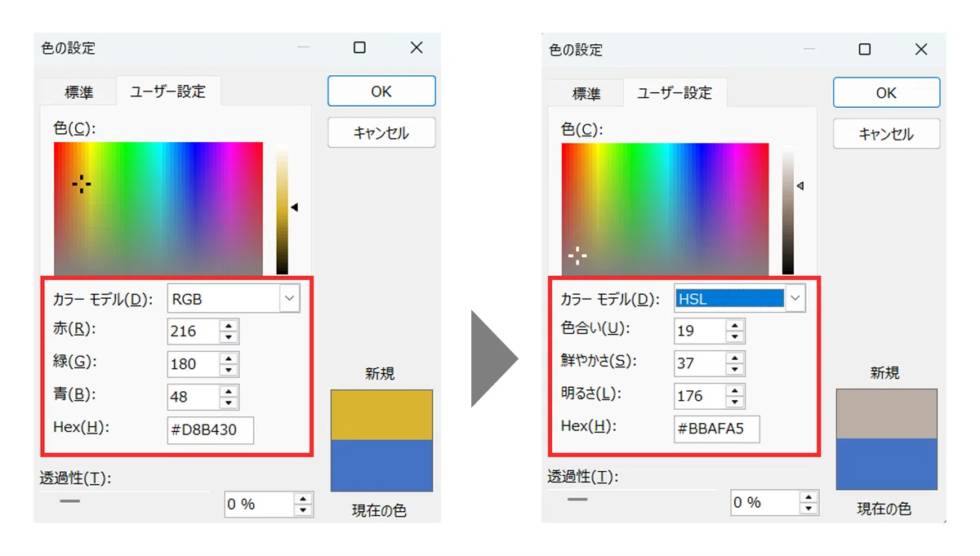Click キャンセル in the right dialog

point(886,134)
